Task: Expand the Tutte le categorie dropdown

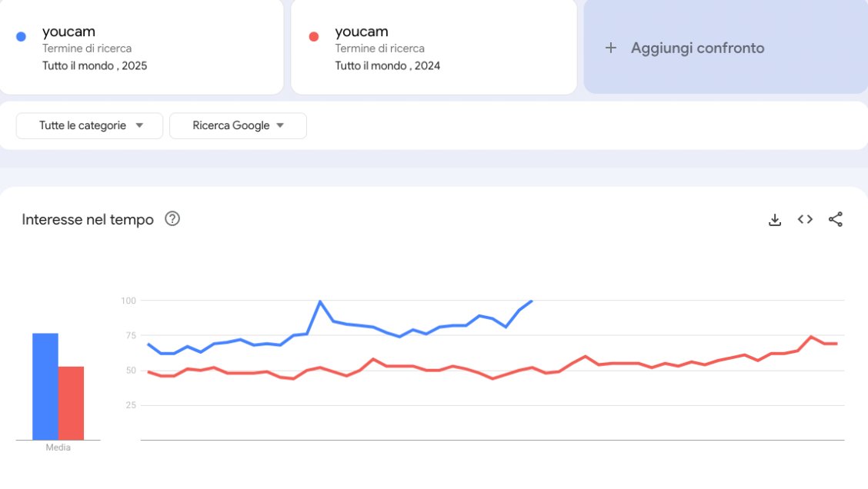Action: tap(90, 125)
